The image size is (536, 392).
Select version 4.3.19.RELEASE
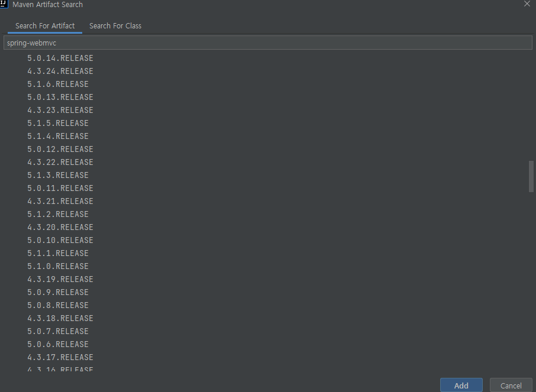point(60,279)
